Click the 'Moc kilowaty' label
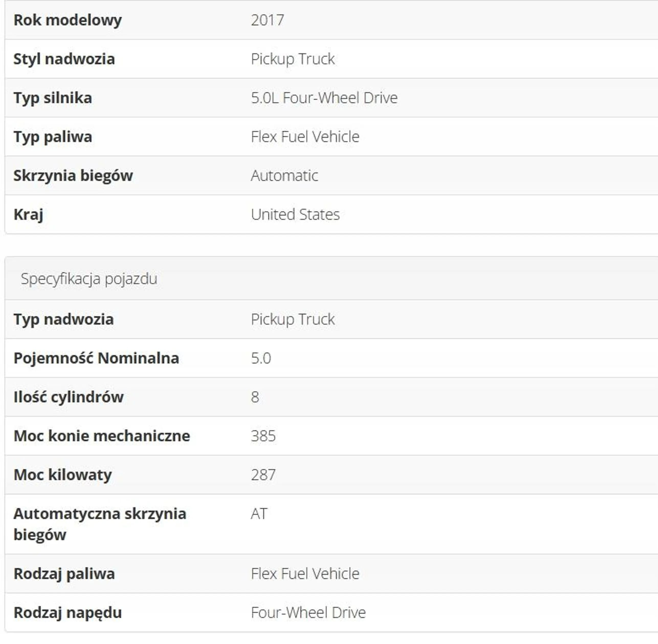The image size is (658, 644). 62,475
